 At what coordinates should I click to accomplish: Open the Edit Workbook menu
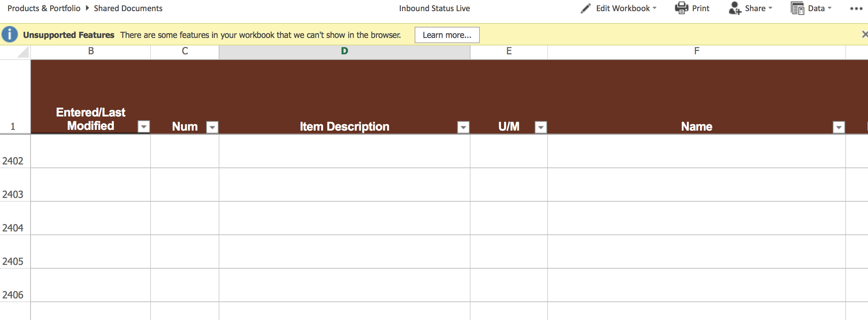pyautogui.click(x=626, y=8)
